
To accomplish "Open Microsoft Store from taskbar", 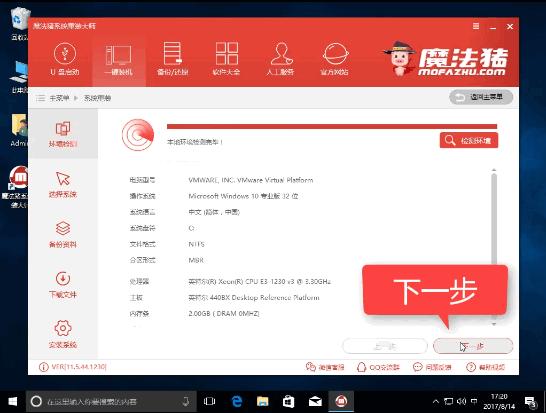I will click(289, 402).
